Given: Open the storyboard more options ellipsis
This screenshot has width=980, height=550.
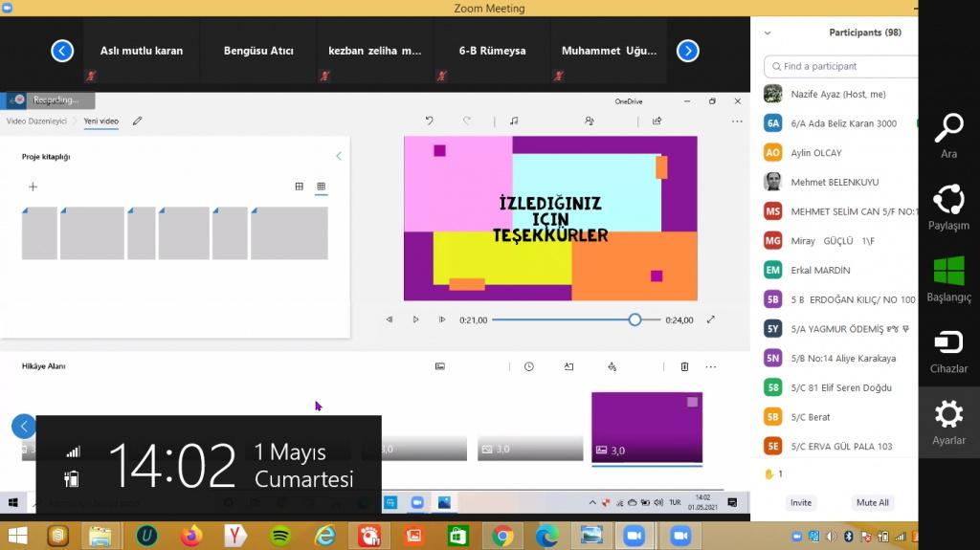Looking at the screenshot, I should pos(711,366).
